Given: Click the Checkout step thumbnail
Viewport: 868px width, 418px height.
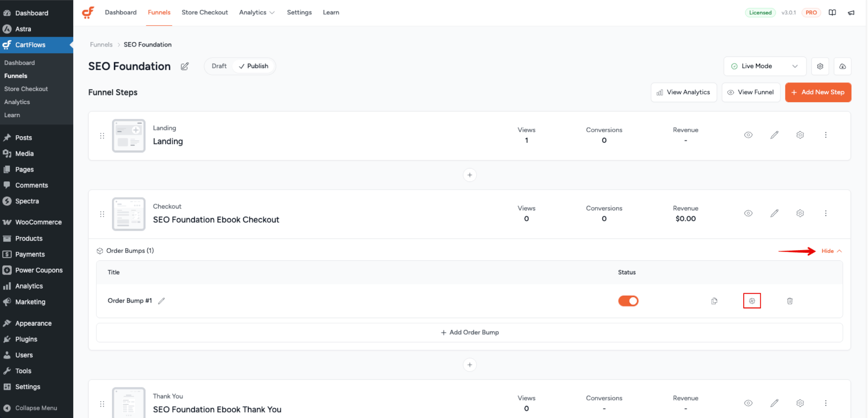Looking at the screenshot, I should [x=129, y=214].
